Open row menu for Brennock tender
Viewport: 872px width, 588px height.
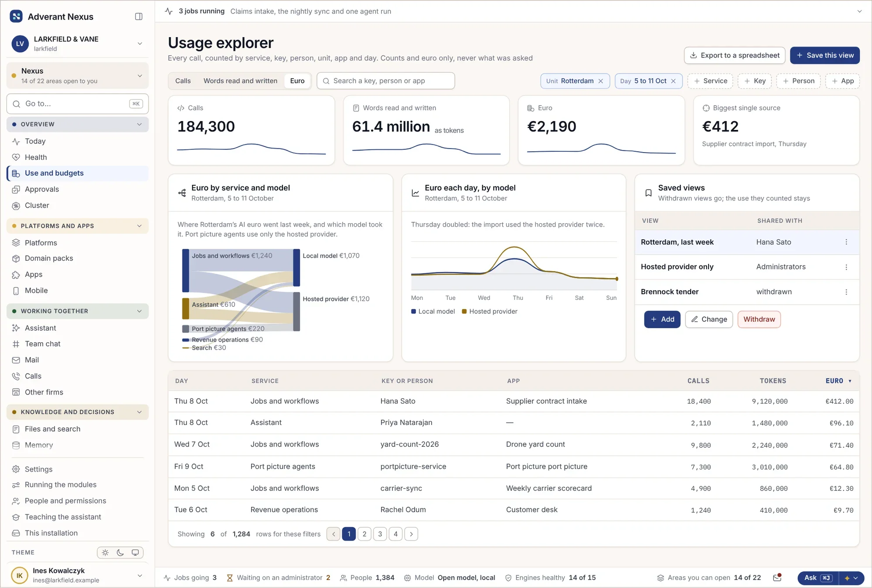pyautogui.click(x=846, y=292)
